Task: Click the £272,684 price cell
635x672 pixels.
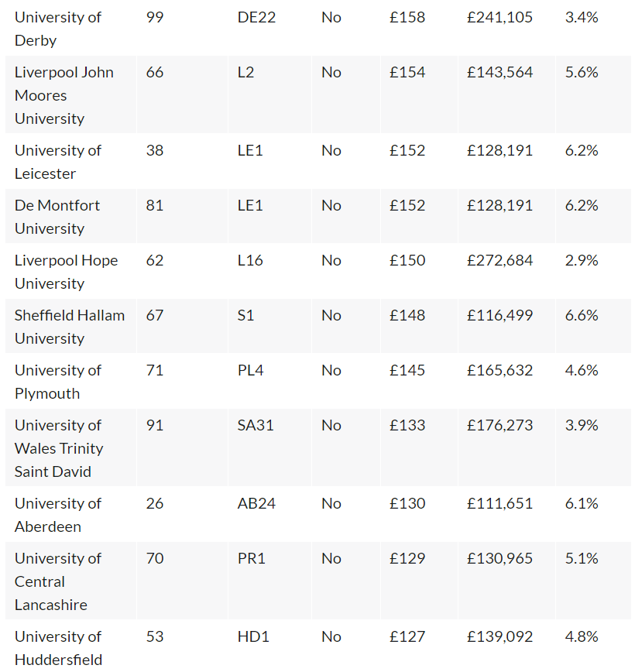Action: pos(506,271)
